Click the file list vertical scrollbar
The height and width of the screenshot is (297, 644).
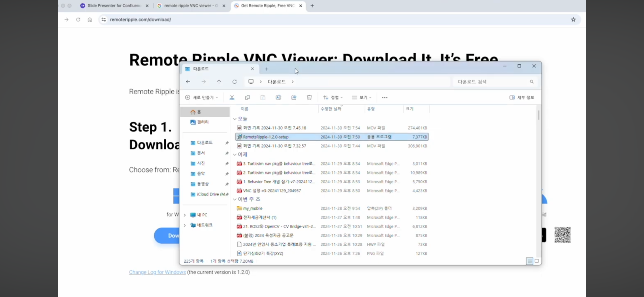[539, 115]
